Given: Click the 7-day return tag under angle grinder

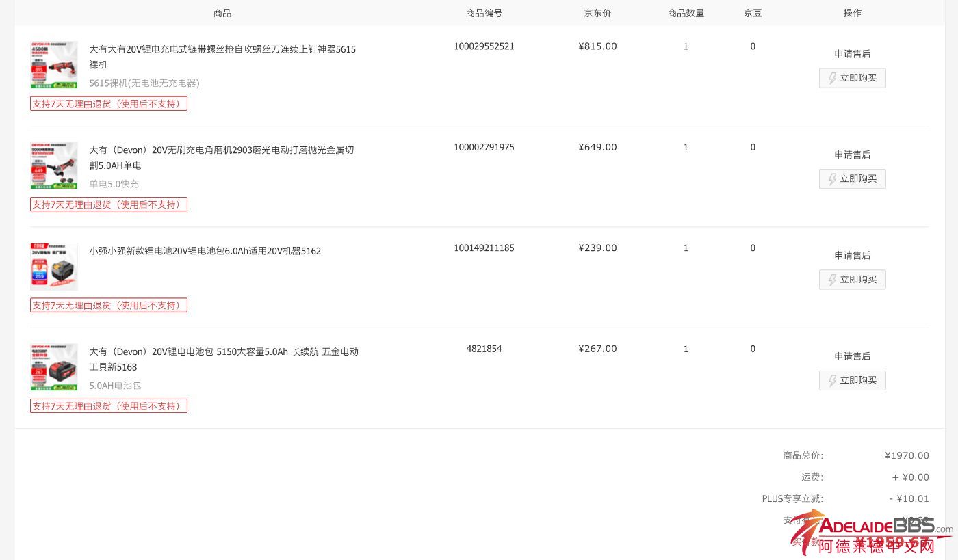Looking at the screenshot, I should click(x=109, y=204).
